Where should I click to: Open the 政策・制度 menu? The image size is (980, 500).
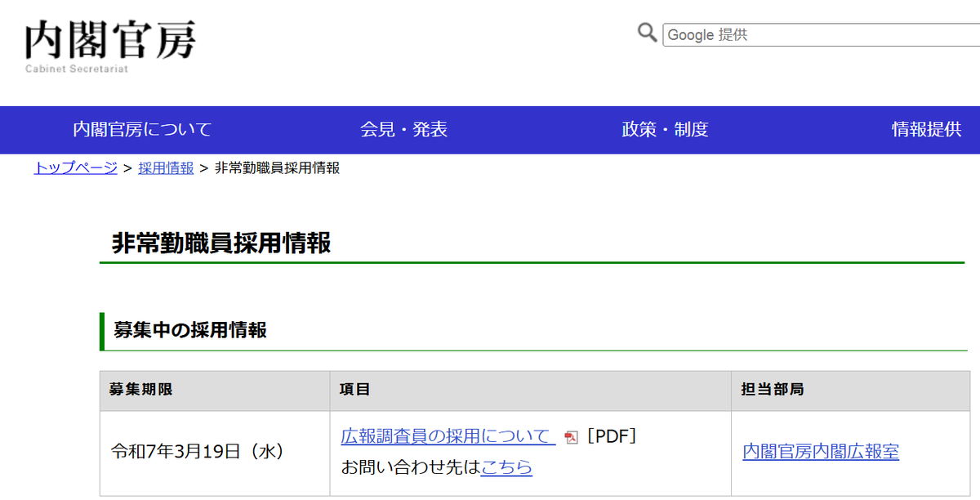pyautogui.click(x=665, y=129)
